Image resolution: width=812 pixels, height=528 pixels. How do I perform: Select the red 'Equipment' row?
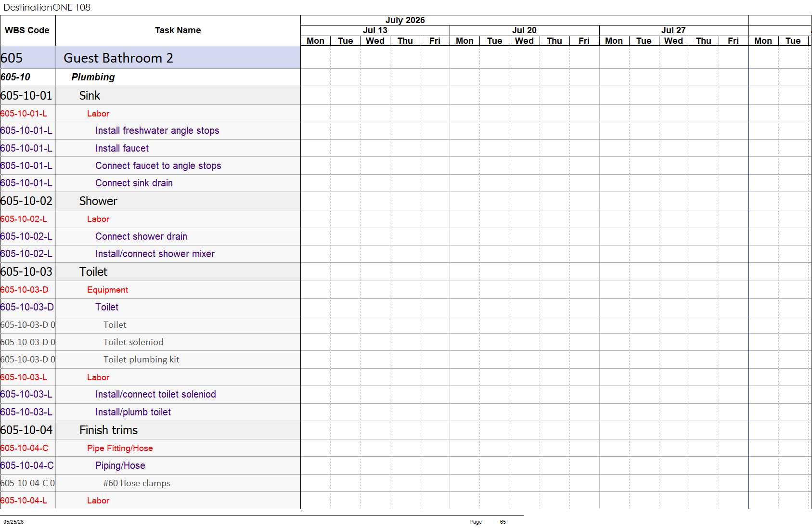150,290
